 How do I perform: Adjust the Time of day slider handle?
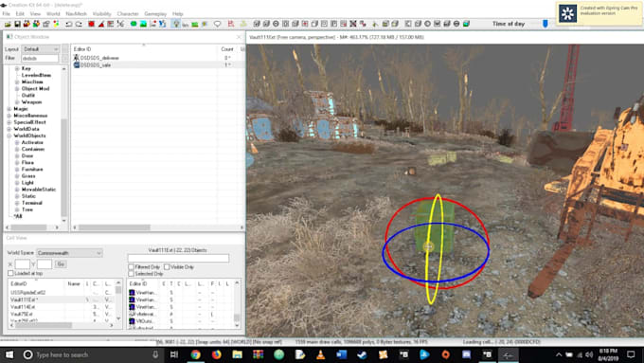click(x=545, y=24)
